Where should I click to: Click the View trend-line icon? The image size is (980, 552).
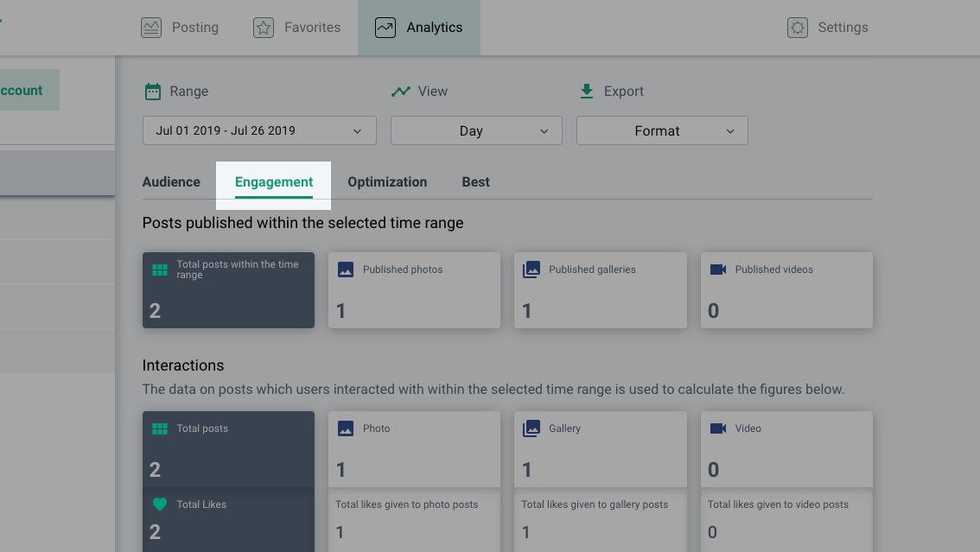pyautogui.click(x=401, y=92)
